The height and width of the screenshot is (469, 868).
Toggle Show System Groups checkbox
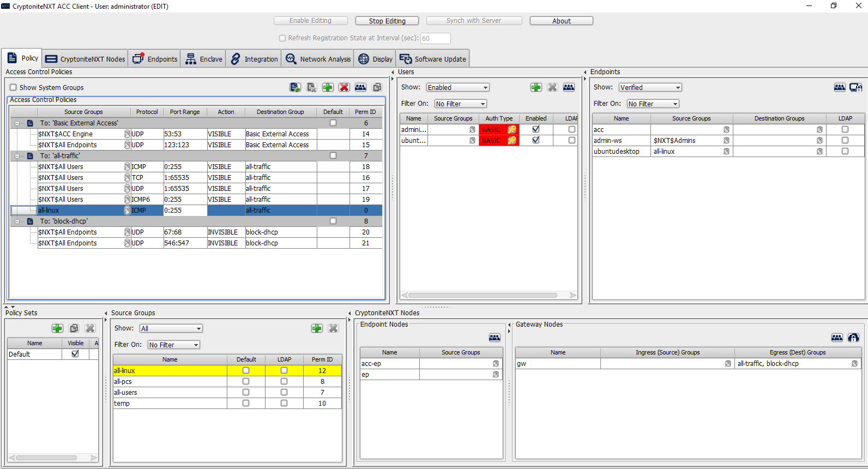pyautogui.click(x=13, y=87)
